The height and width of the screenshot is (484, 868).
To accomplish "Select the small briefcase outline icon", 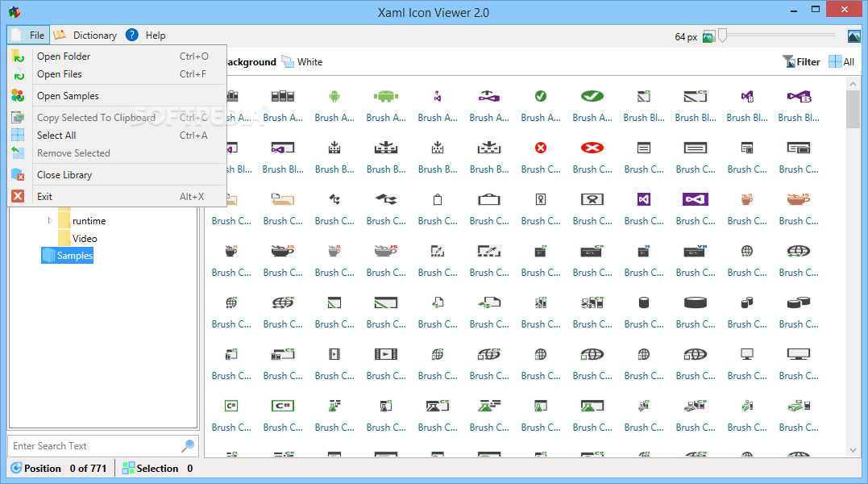I will 438,199.
